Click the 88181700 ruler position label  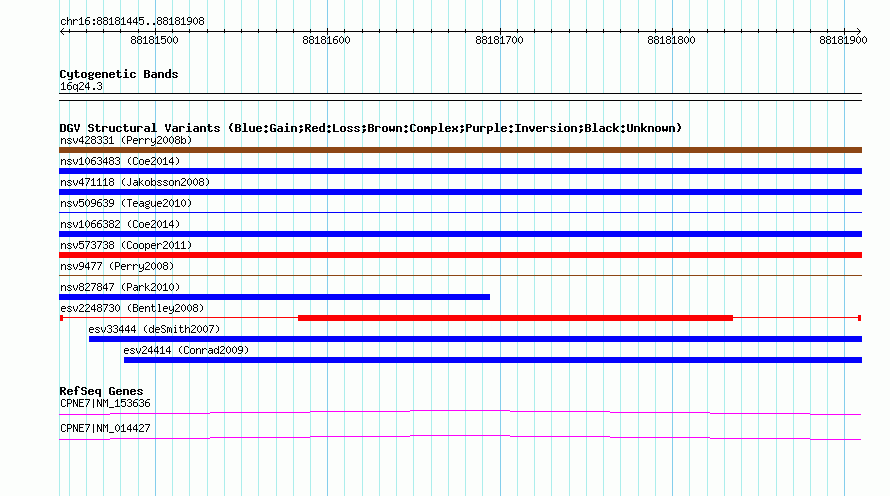pos(499,40)
